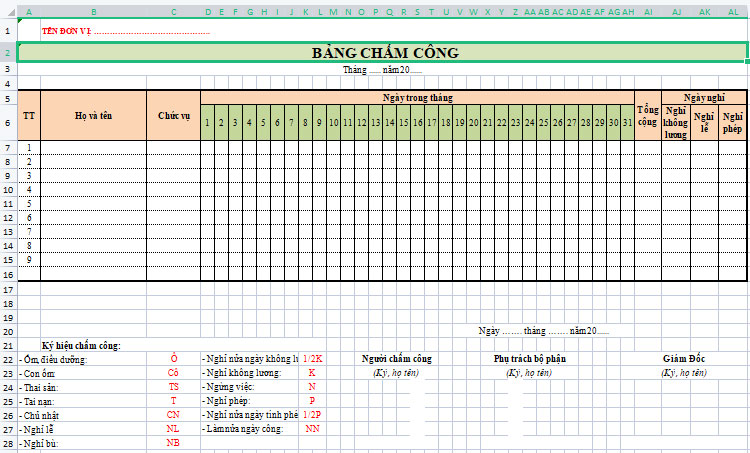
Task: Click row 6 header number
Action: (8, 122)
